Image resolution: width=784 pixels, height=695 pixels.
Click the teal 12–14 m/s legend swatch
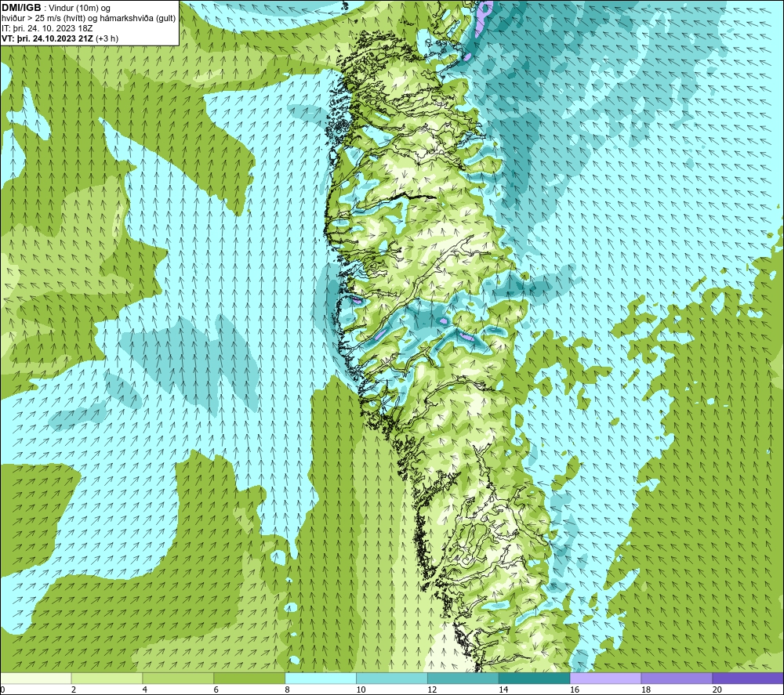tap(463, 678)
